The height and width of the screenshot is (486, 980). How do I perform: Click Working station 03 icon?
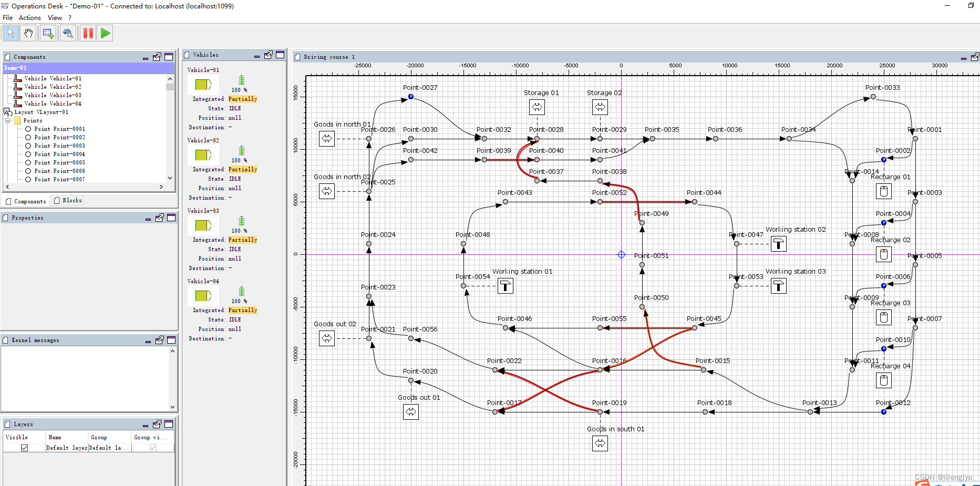click(x=779, y=286)
